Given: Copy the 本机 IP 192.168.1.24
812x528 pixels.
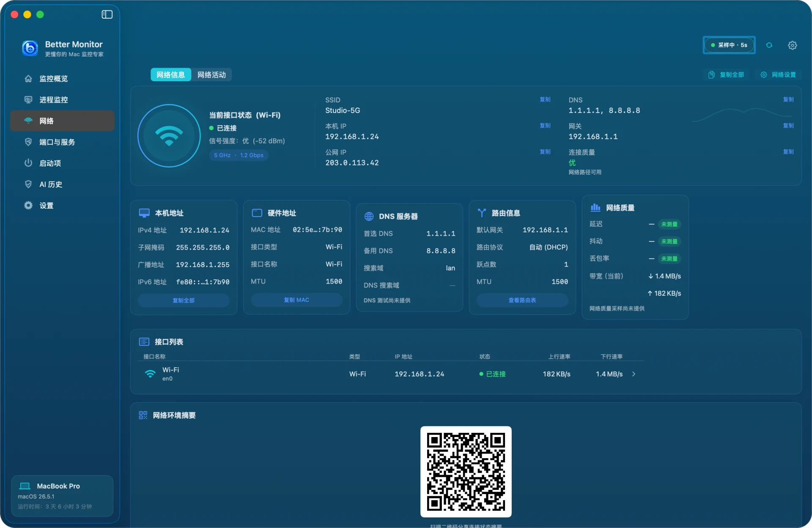Looking at the screenshot, I should 545,126.
